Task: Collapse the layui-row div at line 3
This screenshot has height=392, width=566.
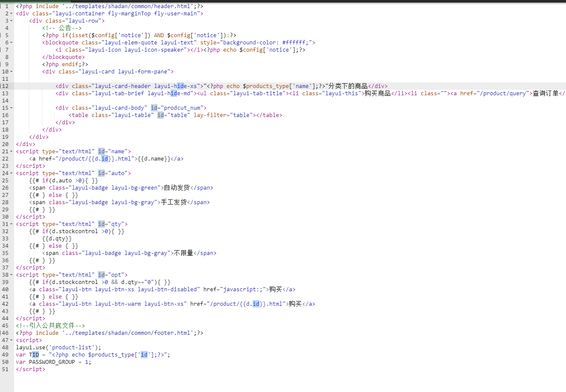Action: click(12, 21)
